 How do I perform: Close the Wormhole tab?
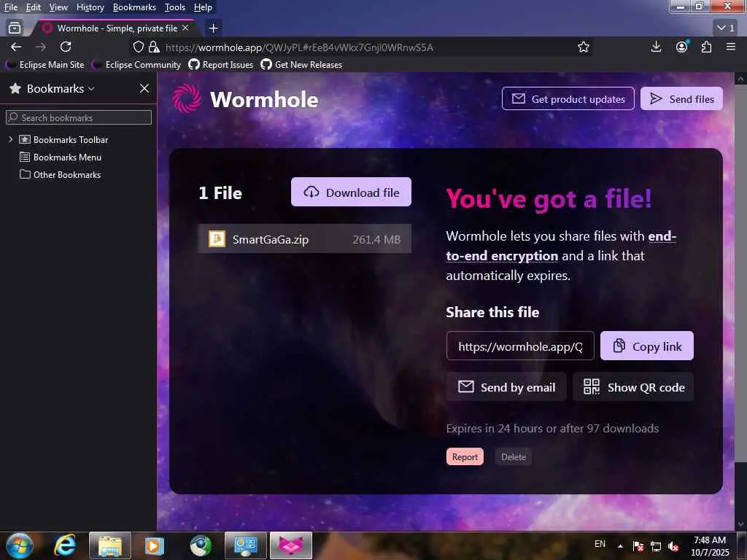pyautogui.click(x=185, y=28)
